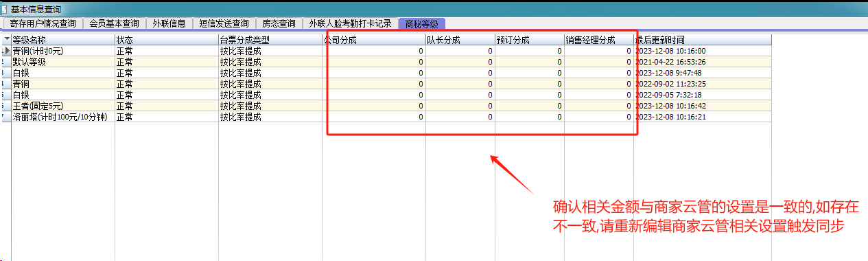868x261 pixels.
Task: Click timestamp 2021-04-22 16:53:26
Action: tap(671, 62)
